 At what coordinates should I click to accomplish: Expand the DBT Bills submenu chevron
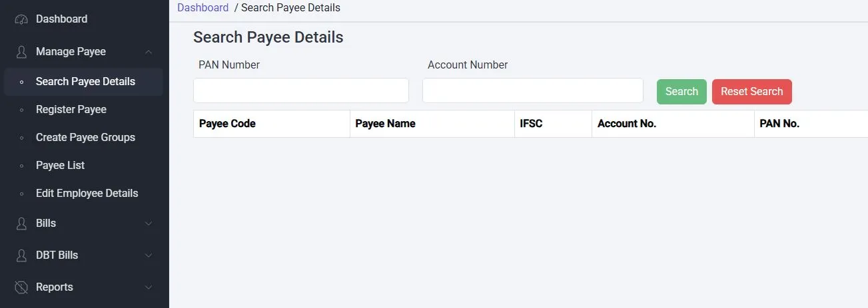pyautogui.click(x=149, y=255)
